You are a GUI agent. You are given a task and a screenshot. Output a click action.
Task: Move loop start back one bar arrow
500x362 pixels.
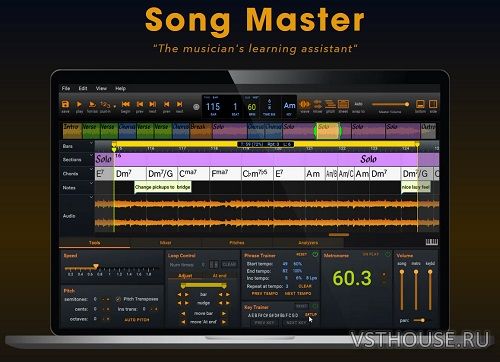click(179, 294)
